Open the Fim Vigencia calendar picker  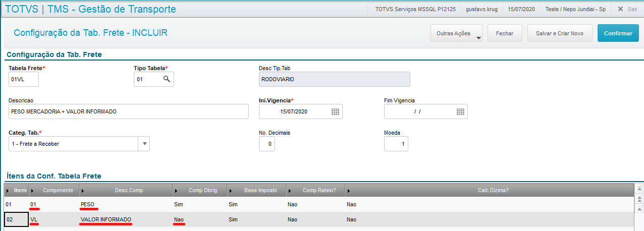tap(460, 111)
